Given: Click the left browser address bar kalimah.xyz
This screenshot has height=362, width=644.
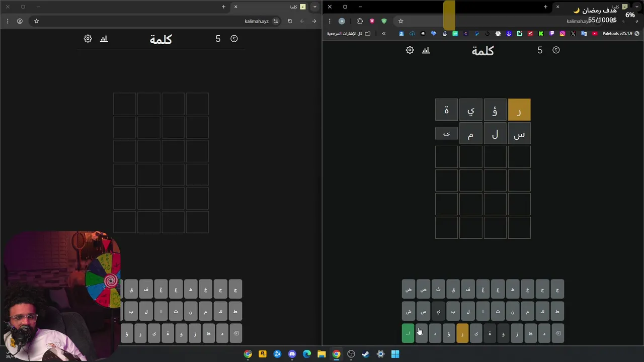Looking at the screenshot, I should 257,21.
